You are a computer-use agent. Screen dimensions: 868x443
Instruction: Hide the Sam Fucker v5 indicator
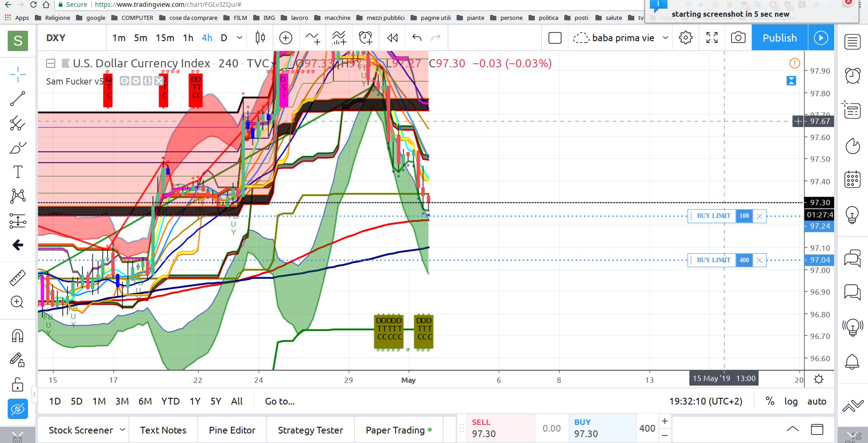point(124,81)
